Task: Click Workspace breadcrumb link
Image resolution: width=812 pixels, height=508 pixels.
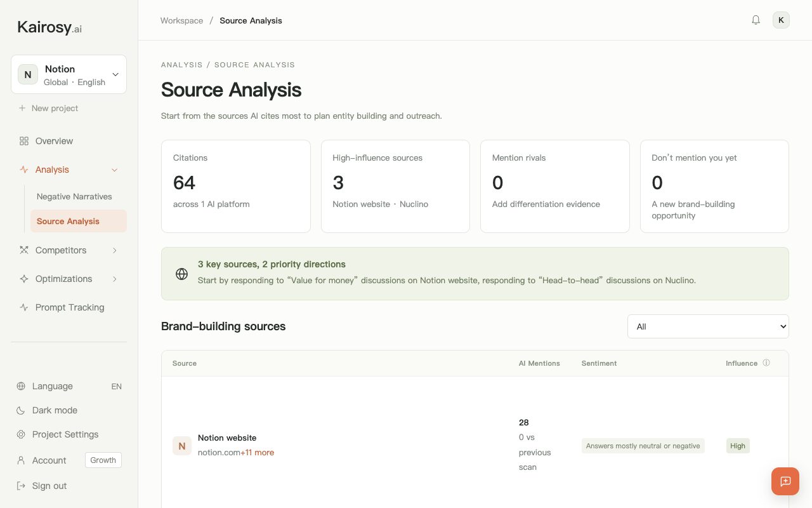Action: point(181,20)
